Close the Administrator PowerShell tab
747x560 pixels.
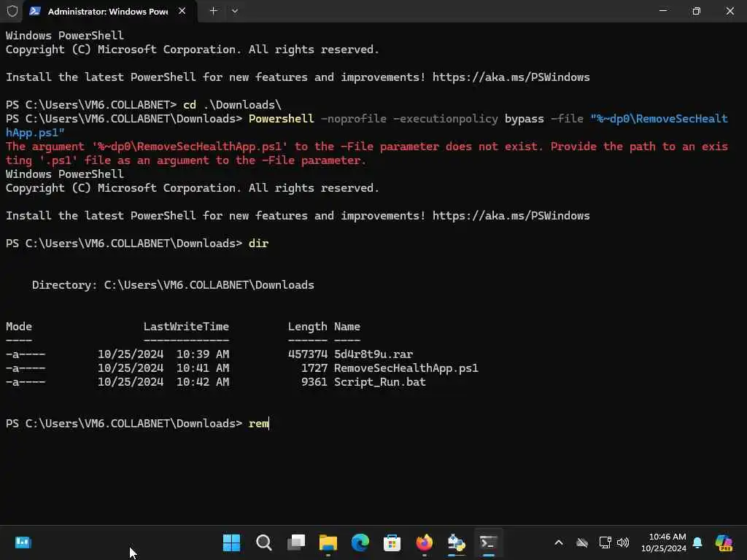coord(182,11)
